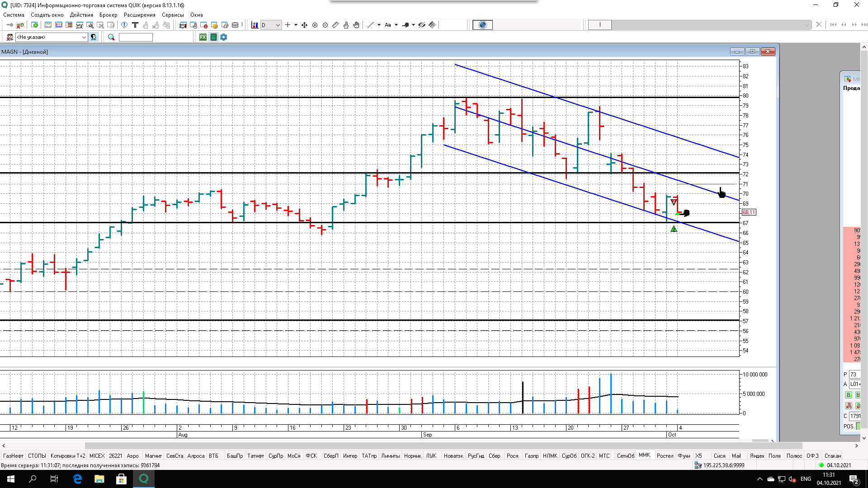Click the search input field
This screenshot has width=868, height=488.
click(136, 37)
